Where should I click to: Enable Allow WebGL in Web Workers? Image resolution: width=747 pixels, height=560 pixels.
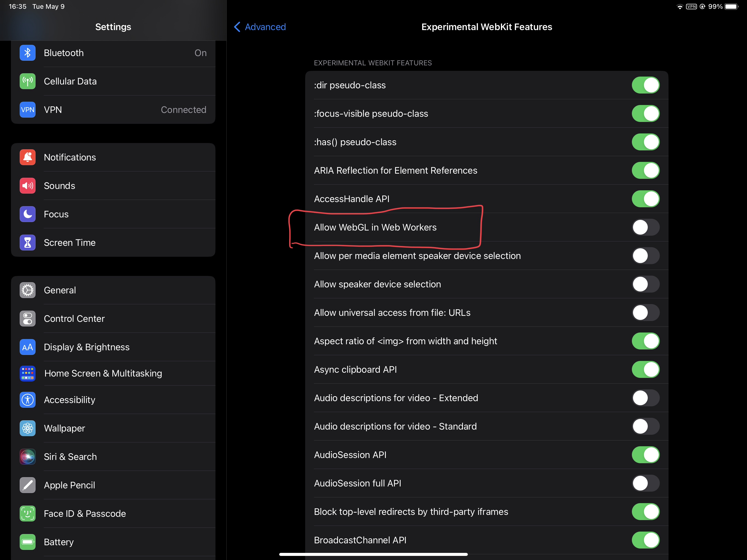(x=645, y=227)
